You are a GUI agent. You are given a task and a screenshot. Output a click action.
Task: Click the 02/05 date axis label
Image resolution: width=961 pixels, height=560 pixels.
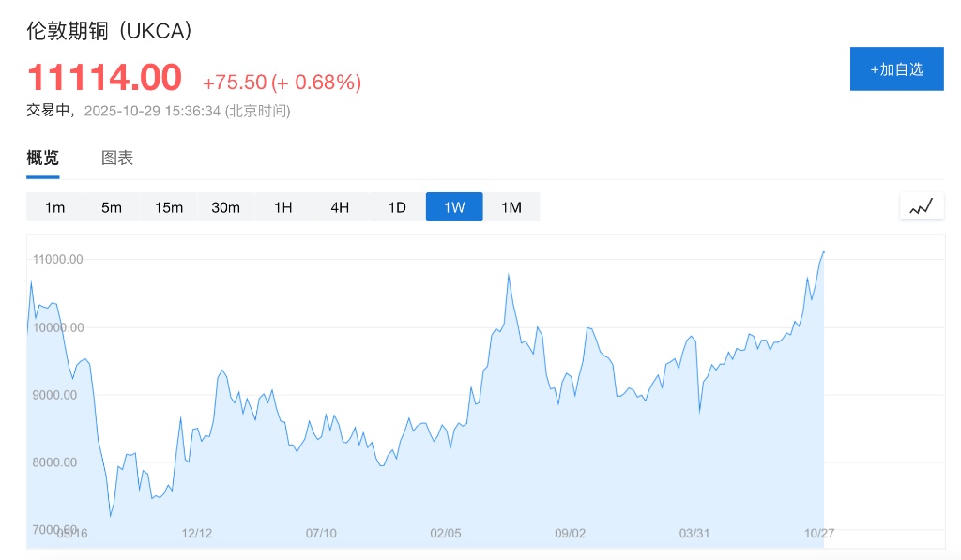pos(446,533)
